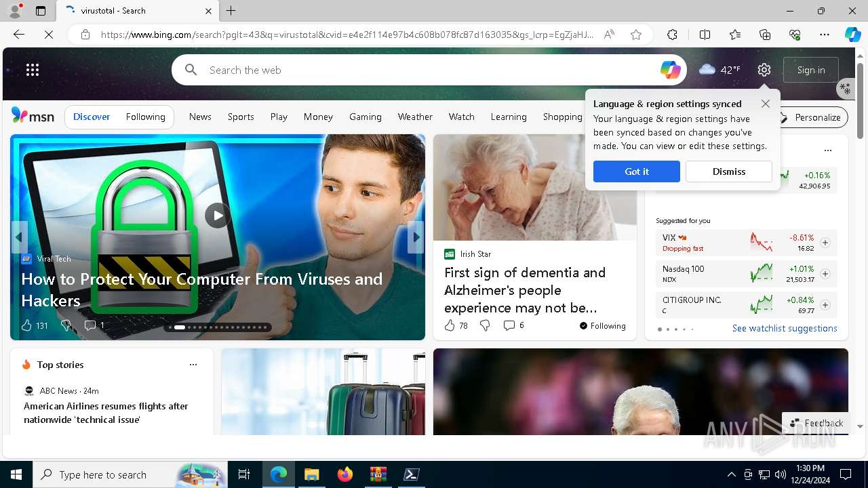This screenshot has width=868, height=488.
Task: Open the Learning category
Action: coord(509,117)
